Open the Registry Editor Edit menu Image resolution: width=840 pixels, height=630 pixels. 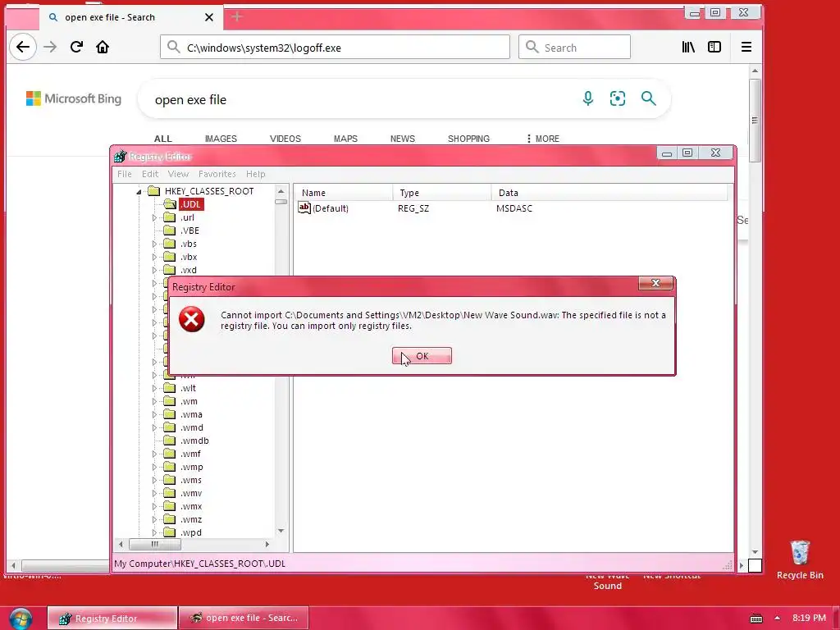click(150, 174)
